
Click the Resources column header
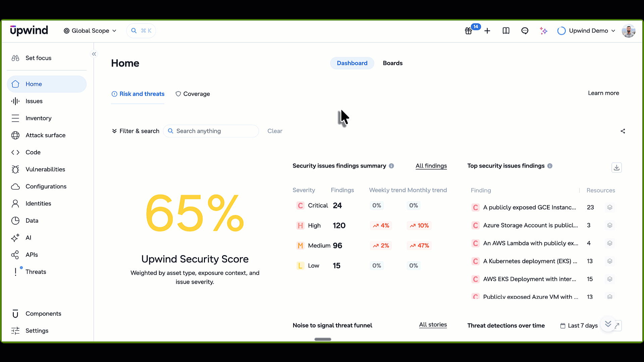(601, 190)
